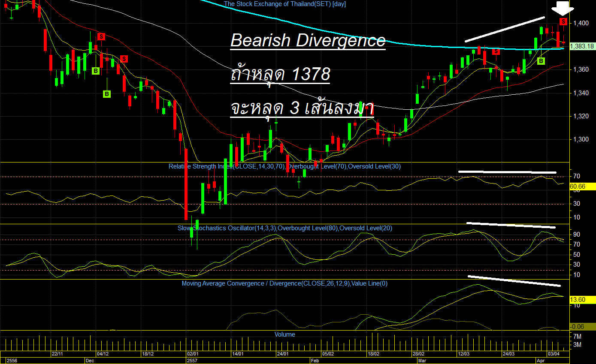
Task: Click the Bearish Divergence annotation text
Action: (x=308, y=40)
